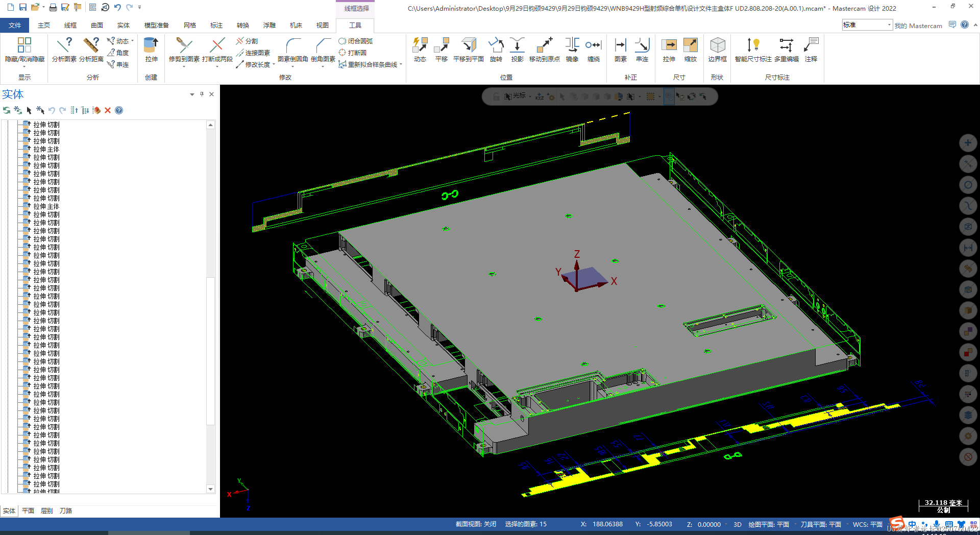
Task: Open the 光标 AutoCursor dropdown in selection bar
Action: coord(530,96)
